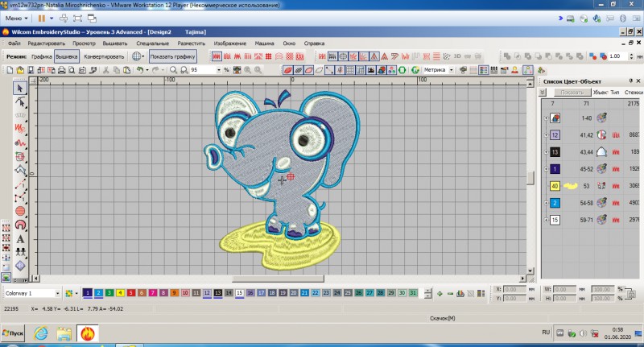Switch to Wilcom flame taskbar icon
Screen dimensions: 644x347
(x=87, y=333)
